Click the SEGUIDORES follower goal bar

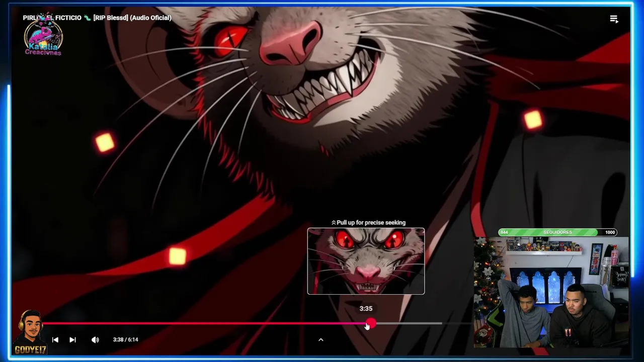[557, 232]
